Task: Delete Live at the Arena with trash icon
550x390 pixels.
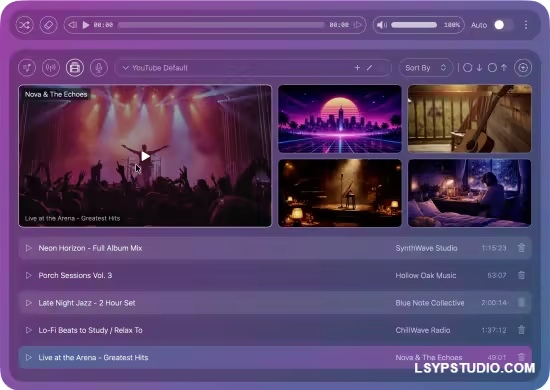Action: tap(521, 357)
